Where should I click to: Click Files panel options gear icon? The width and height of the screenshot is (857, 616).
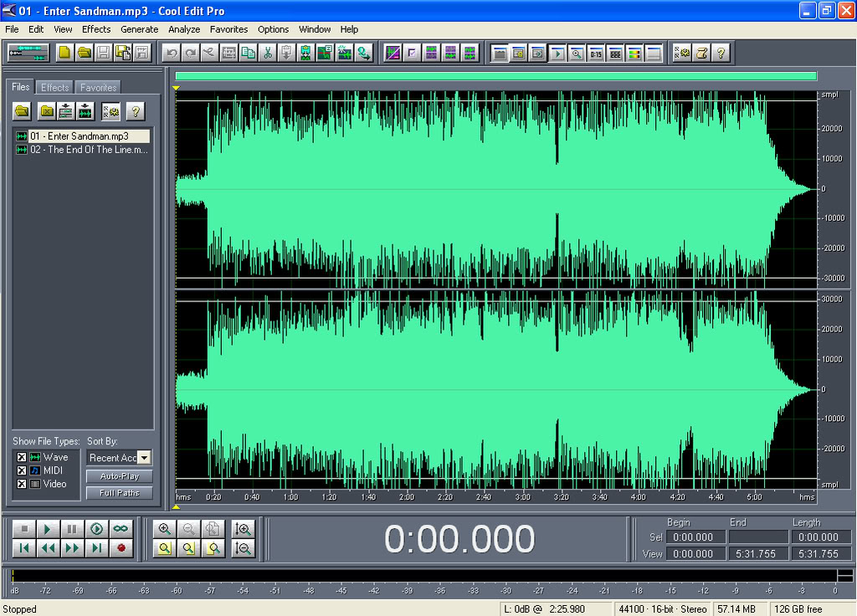pos(111,111)
